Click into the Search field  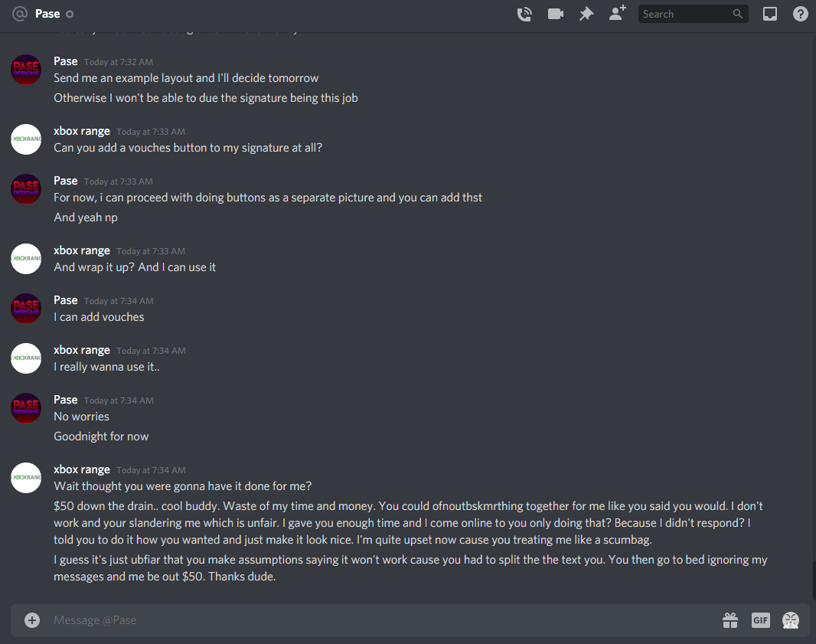pos(686,14)
